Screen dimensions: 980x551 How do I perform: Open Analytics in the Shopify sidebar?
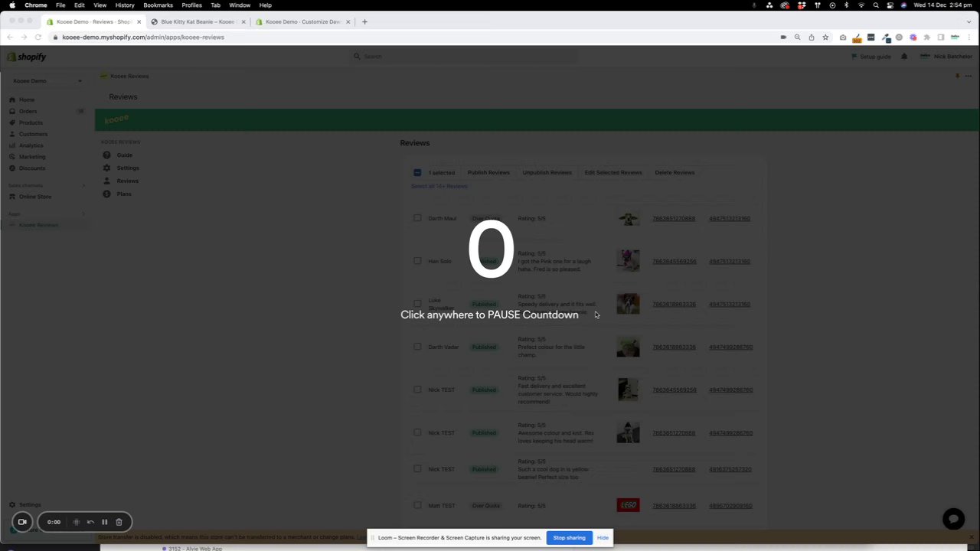[x=31, y=145]
